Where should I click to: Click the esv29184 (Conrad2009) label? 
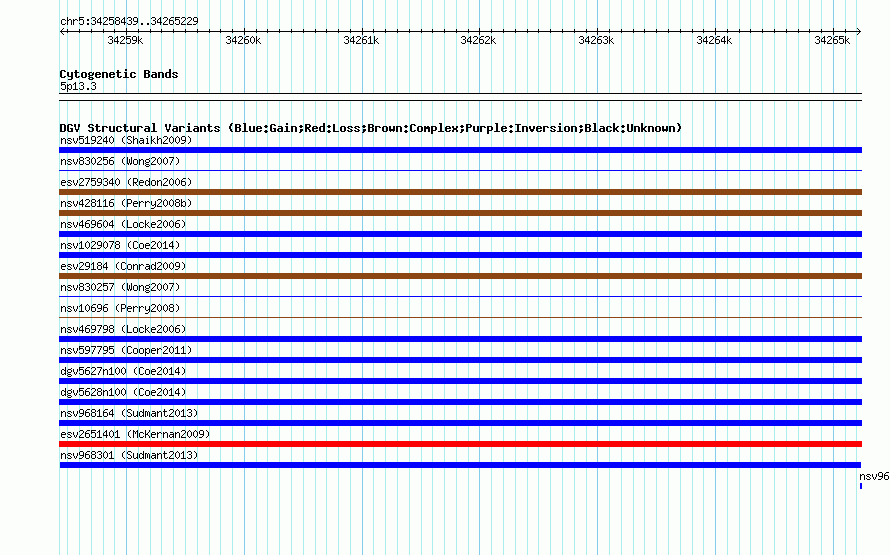(x=123, y=266)
